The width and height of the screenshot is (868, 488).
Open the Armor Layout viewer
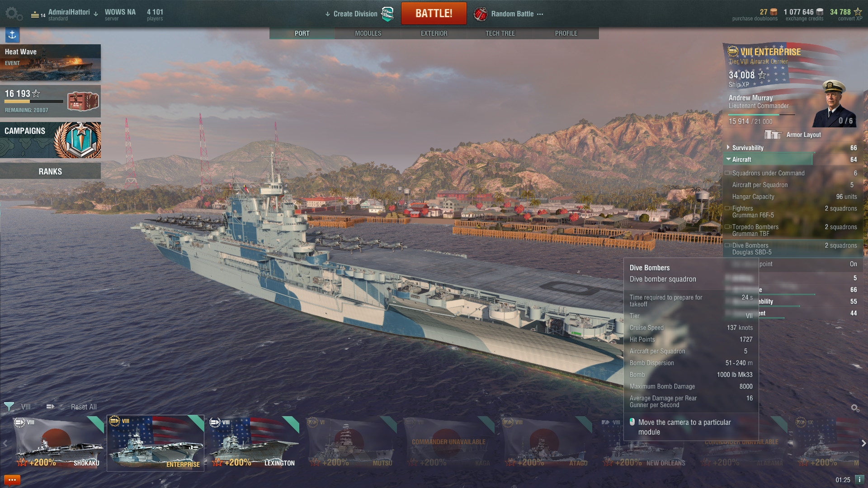[x=793, y=135]
